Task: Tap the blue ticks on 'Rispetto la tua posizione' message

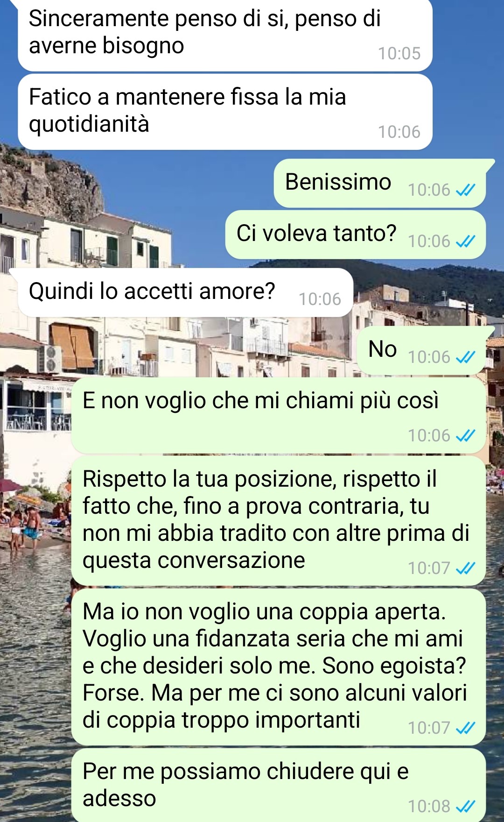Action: [x=465, y=568]
